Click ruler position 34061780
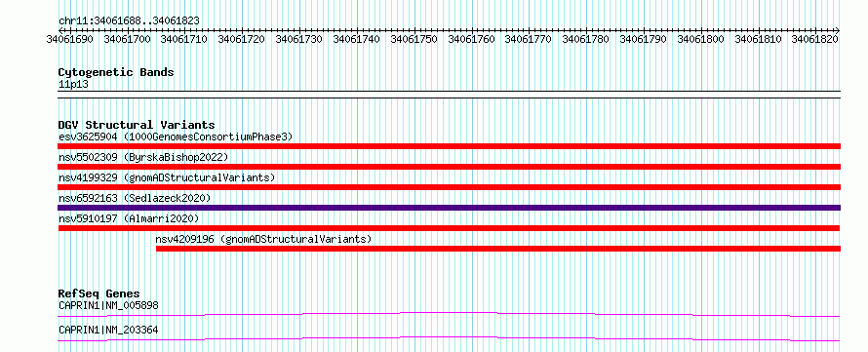 tap(586, 39)
